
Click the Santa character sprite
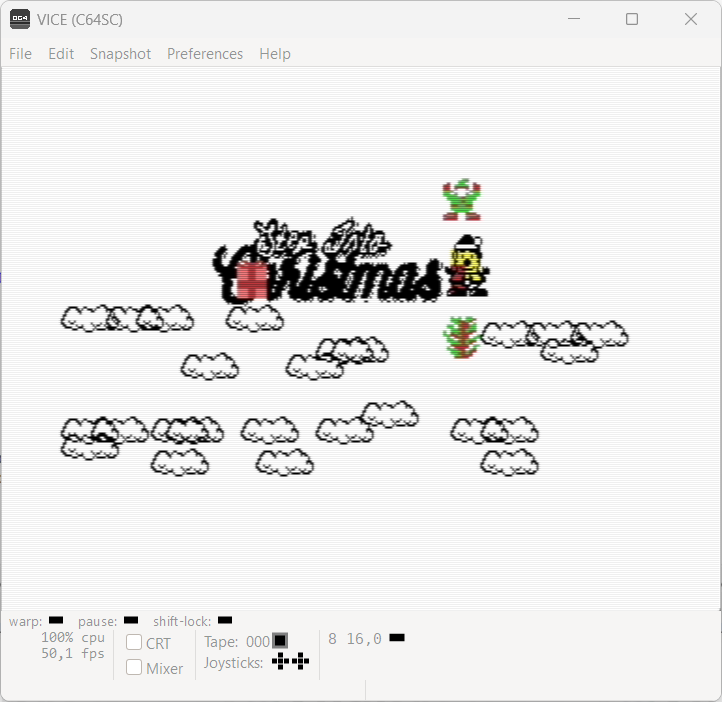tap(467, 266)
